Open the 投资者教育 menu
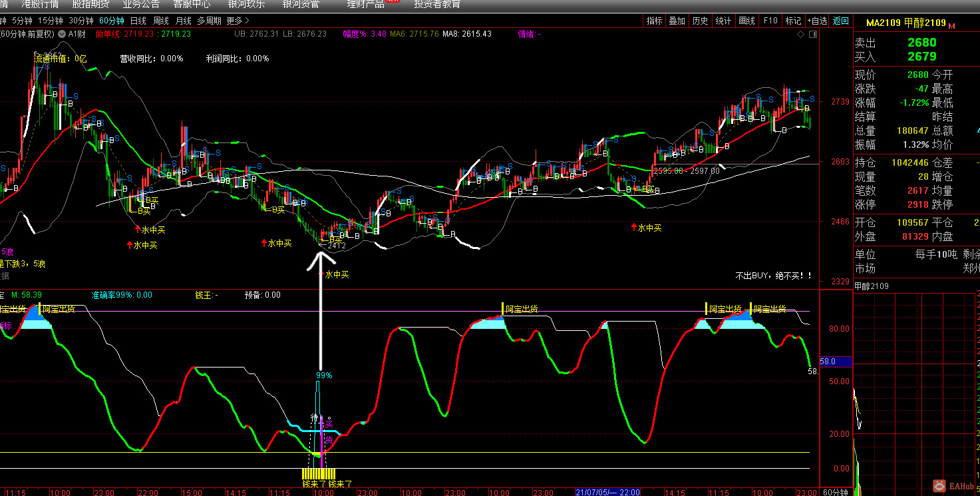 pyautogui.click(x=437, y=4)
